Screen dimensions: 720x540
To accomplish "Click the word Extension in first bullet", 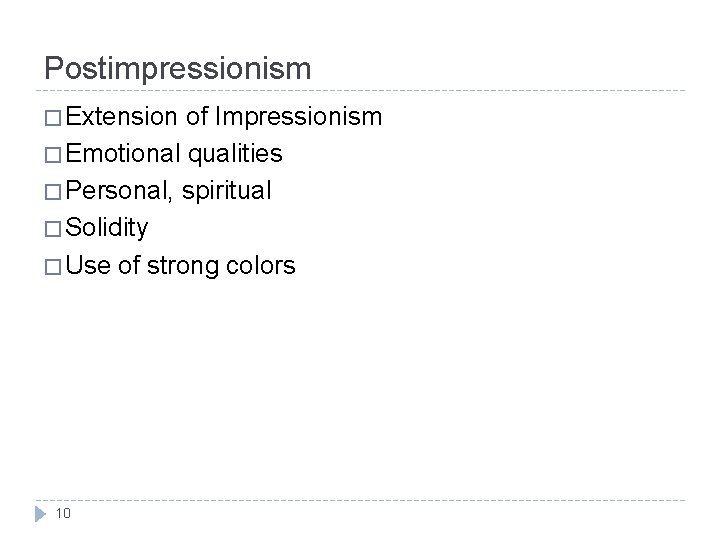I will (121, 116).
